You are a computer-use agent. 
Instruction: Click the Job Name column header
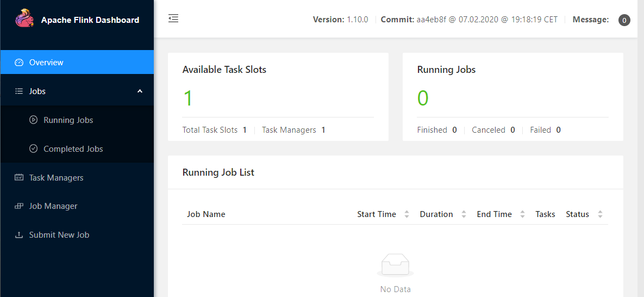point(206,214)
